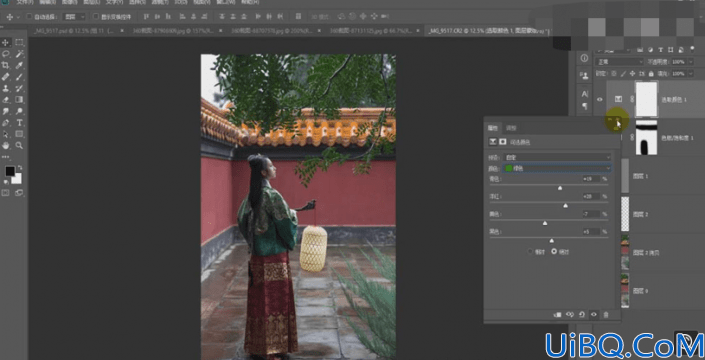705x360 pixels.
Task: Close the _MG_9517.psd document tab
Action: point(122,31)
